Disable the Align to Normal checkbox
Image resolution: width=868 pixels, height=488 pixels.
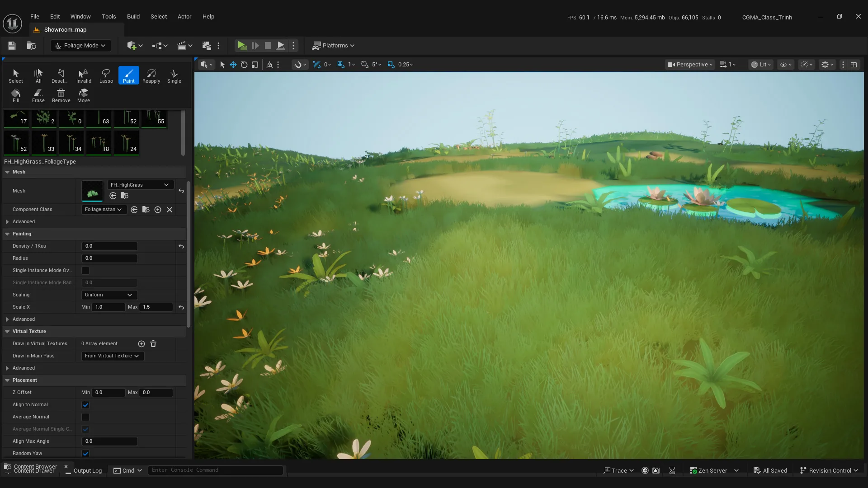85,405
